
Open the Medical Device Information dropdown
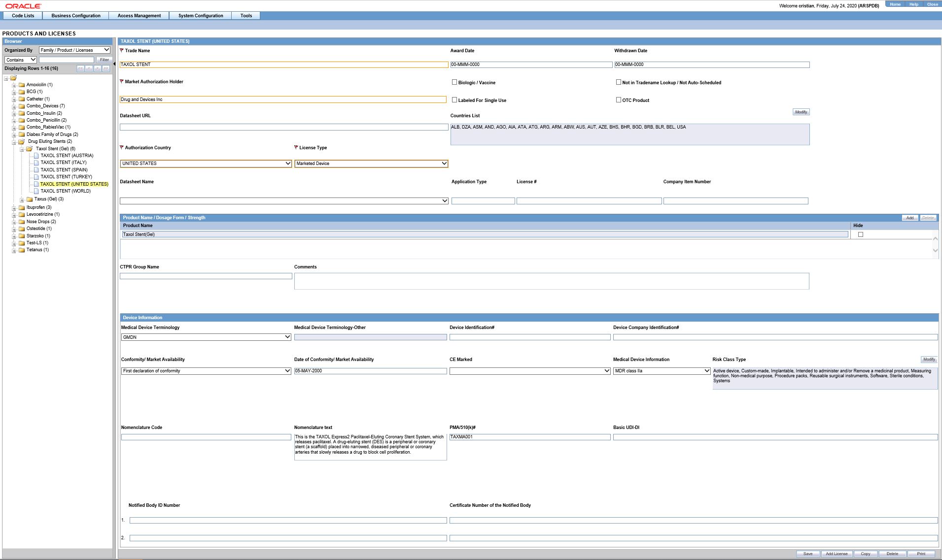(662, 371)
